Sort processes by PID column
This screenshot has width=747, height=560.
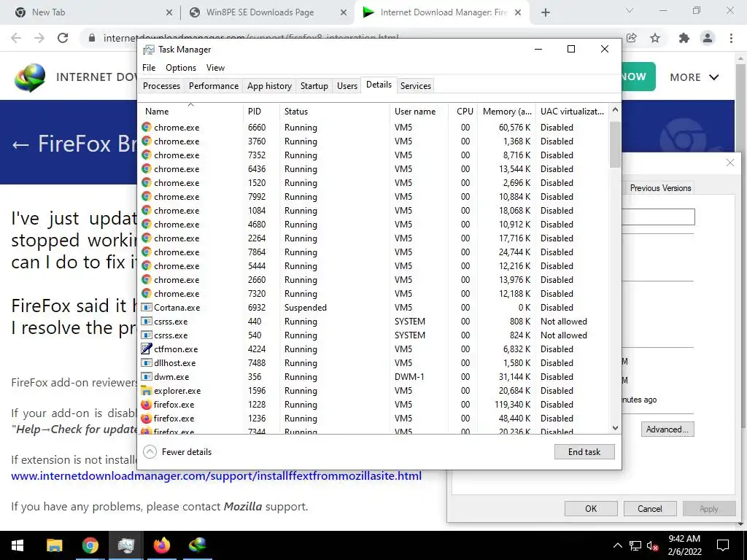[261, 112]
